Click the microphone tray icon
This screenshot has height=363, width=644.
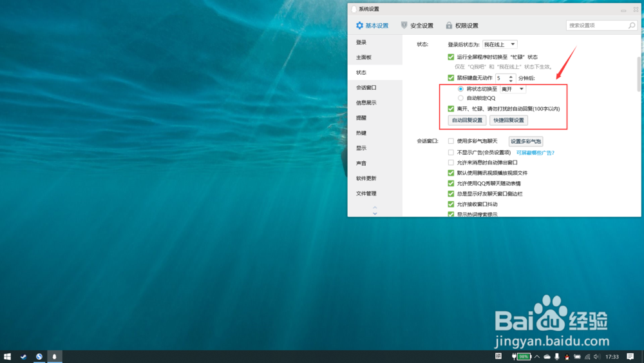[557, 357]
